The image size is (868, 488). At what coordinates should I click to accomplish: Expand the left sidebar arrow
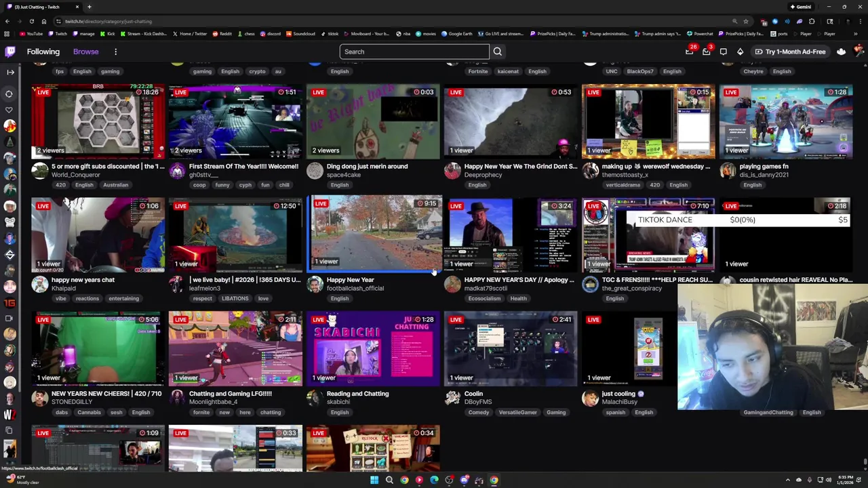click(x=10, y=72)
